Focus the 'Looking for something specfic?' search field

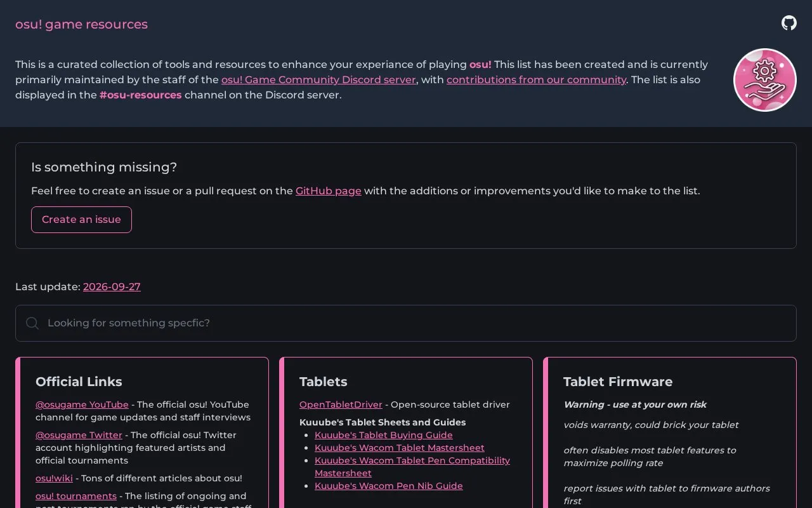406,323
